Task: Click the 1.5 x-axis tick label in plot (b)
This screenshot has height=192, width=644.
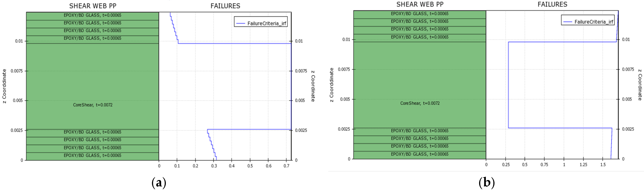Action: tap(603, 165)
